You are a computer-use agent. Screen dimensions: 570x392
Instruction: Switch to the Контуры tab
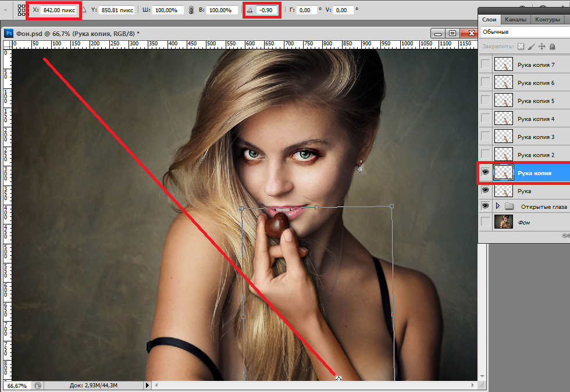tap(547, 20)
